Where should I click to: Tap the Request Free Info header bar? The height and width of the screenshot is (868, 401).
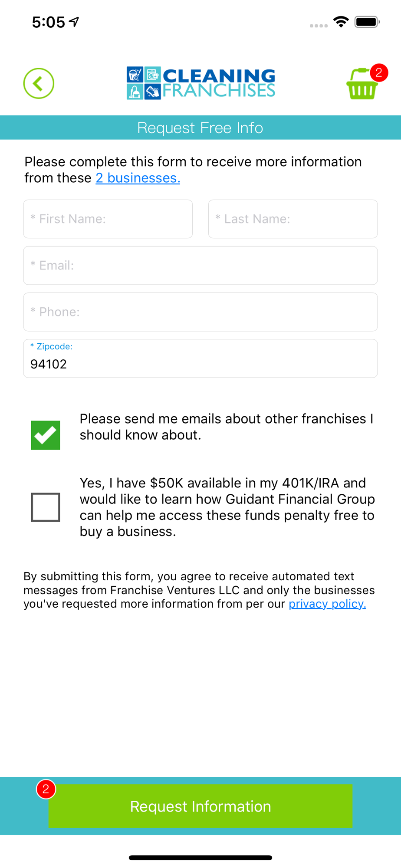pyautogui.click(x=200, y=128)
